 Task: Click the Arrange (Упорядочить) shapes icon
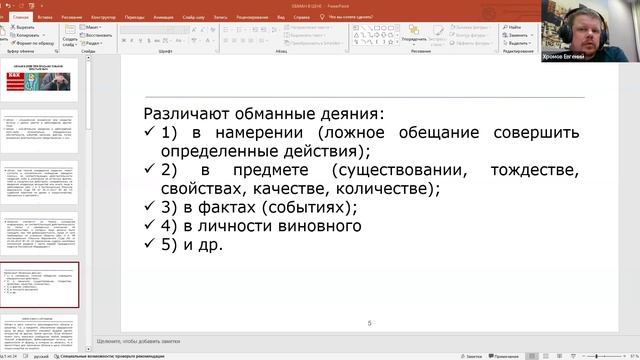[413, 30]
